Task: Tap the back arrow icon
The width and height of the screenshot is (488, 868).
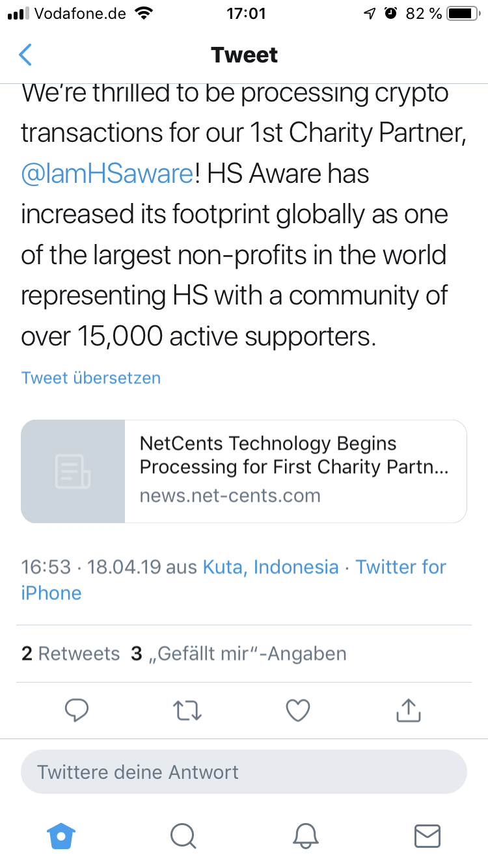Action: point(25,55)
